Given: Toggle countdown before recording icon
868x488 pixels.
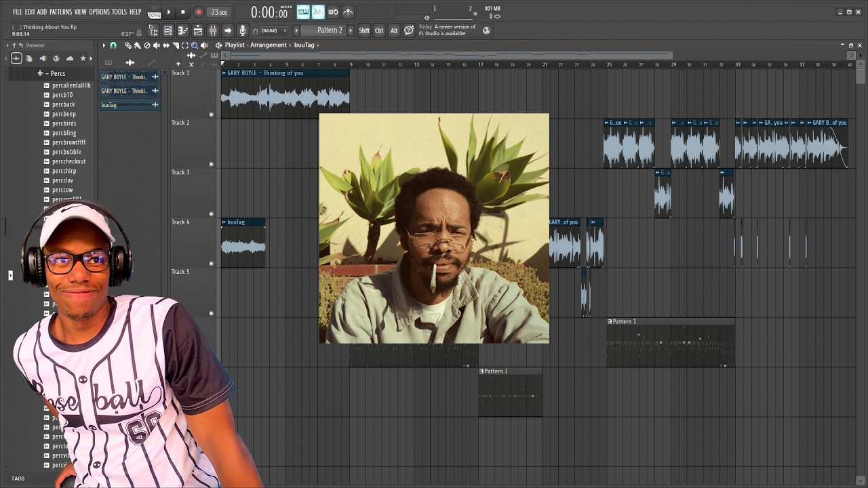Looking at the screenshot, I should [318, 12].
